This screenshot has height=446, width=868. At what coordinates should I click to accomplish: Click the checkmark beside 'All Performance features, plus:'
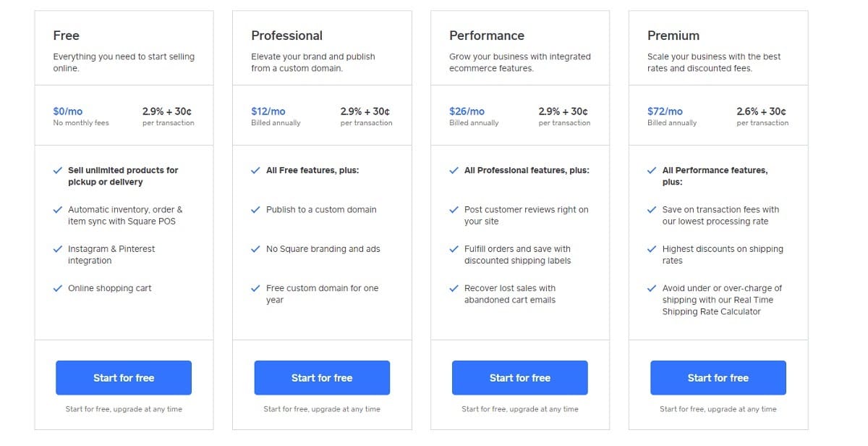point(652,171)
